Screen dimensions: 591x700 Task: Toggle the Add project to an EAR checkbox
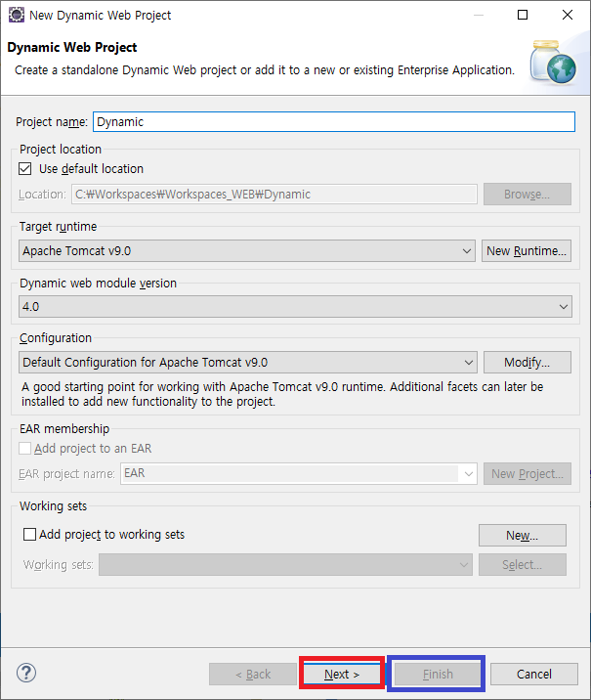pos(25,448)
